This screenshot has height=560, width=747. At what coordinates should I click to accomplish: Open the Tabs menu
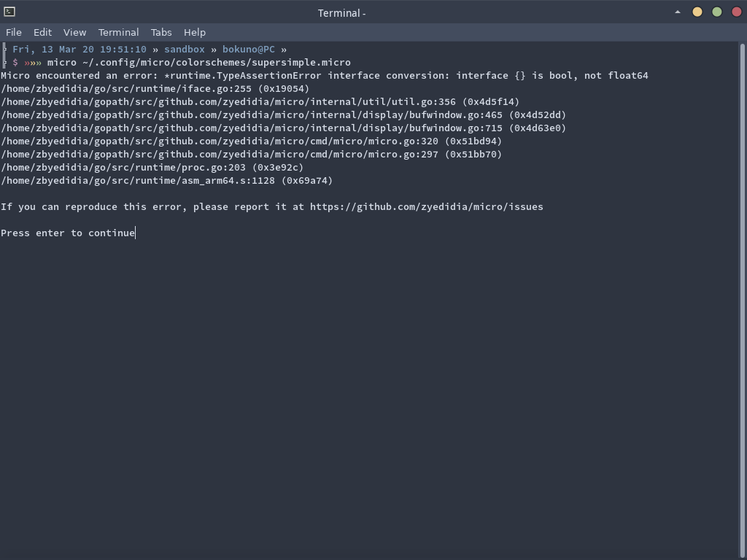[160, 32]
